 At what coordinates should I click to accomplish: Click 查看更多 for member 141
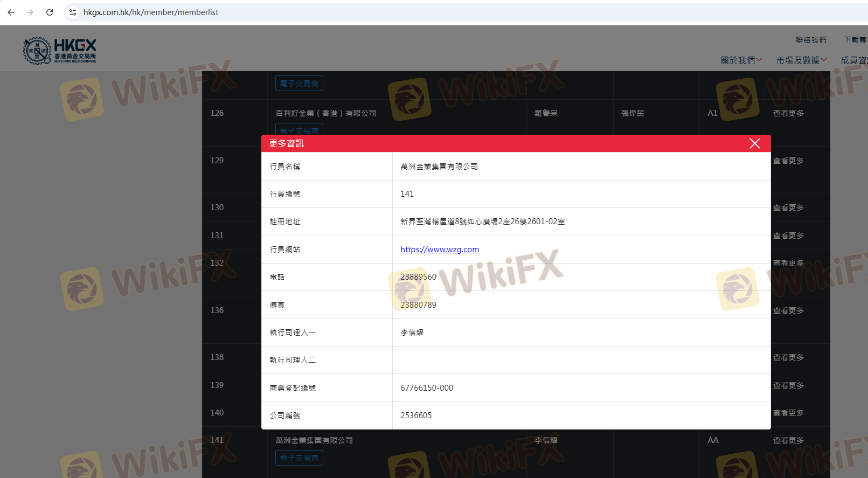coord(788,440)
